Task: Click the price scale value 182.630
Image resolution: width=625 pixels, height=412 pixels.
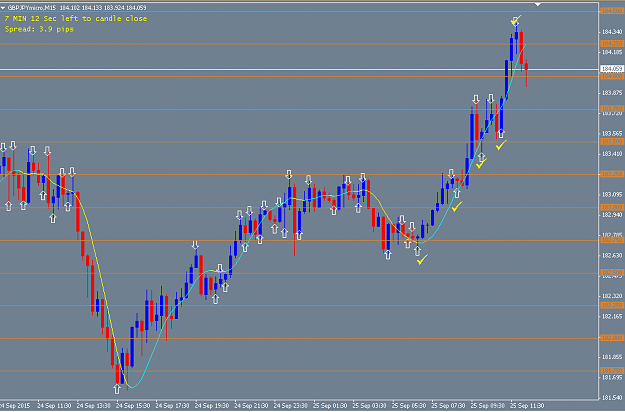Action: [x=612, y=255]
